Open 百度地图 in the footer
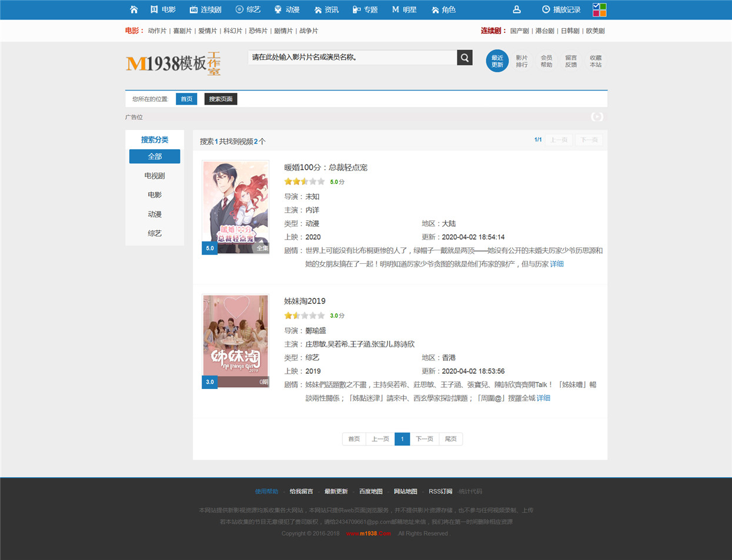 point(370,491)
